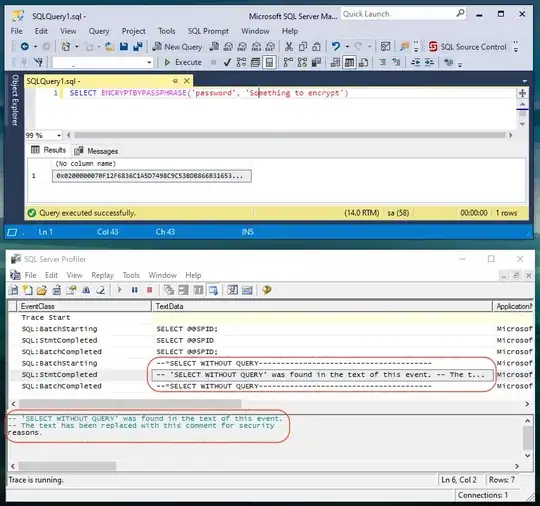The height and width of the screenshot is (506, 540).
Task: Switch to the Messages tab
Action: coord(96,151)
